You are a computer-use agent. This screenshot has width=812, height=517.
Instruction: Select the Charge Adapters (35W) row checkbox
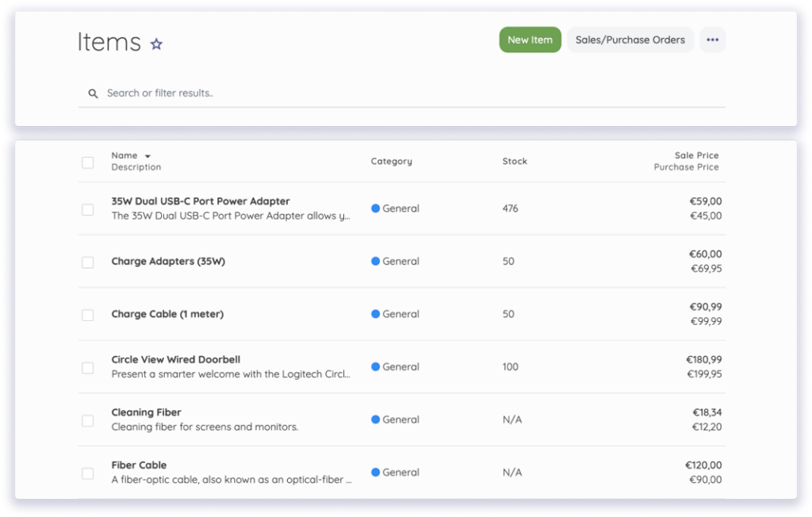[87, 262]
